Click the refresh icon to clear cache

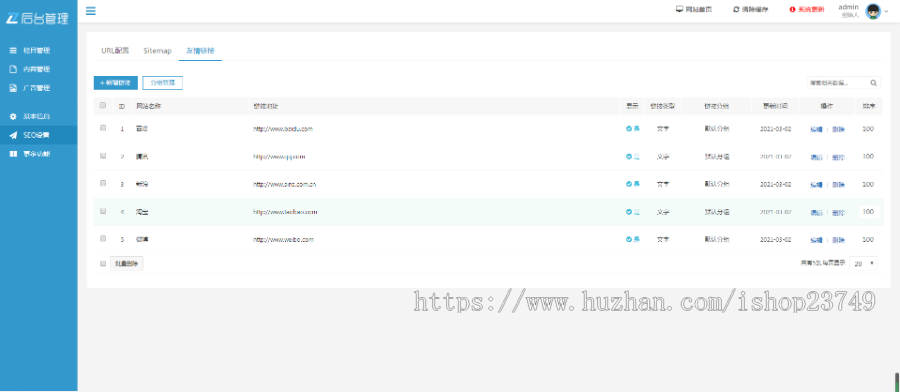point(736,9)
